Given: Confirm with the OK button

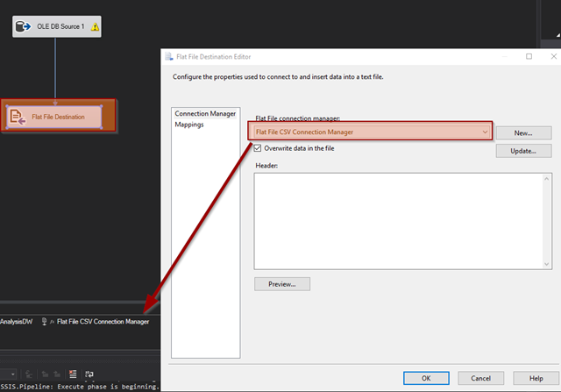Looking at the screenshot, I should (x=426, y=378).
